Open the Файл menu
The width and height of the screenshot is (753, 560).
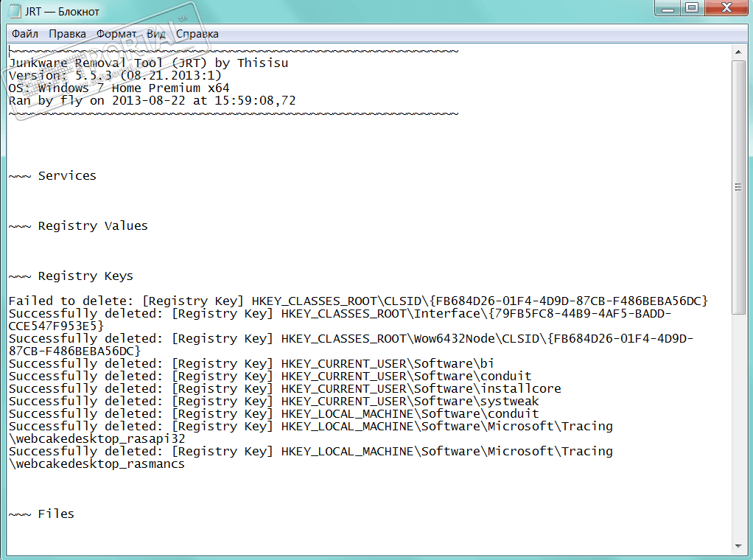(25, 34)
